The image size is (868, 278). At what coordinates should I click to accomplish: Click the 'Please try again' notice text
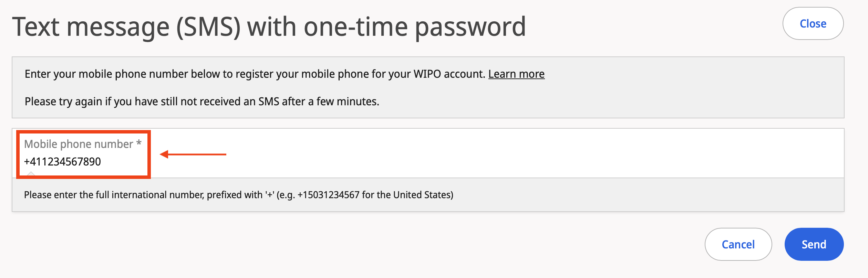tap(202, 101)
